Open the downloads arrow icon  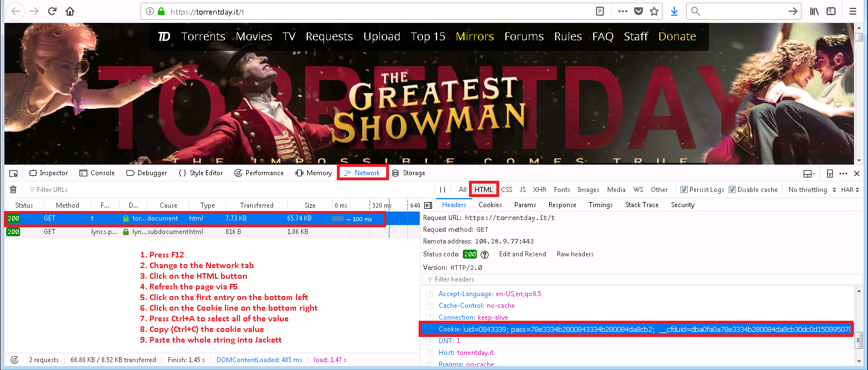(x=674, y=11)
